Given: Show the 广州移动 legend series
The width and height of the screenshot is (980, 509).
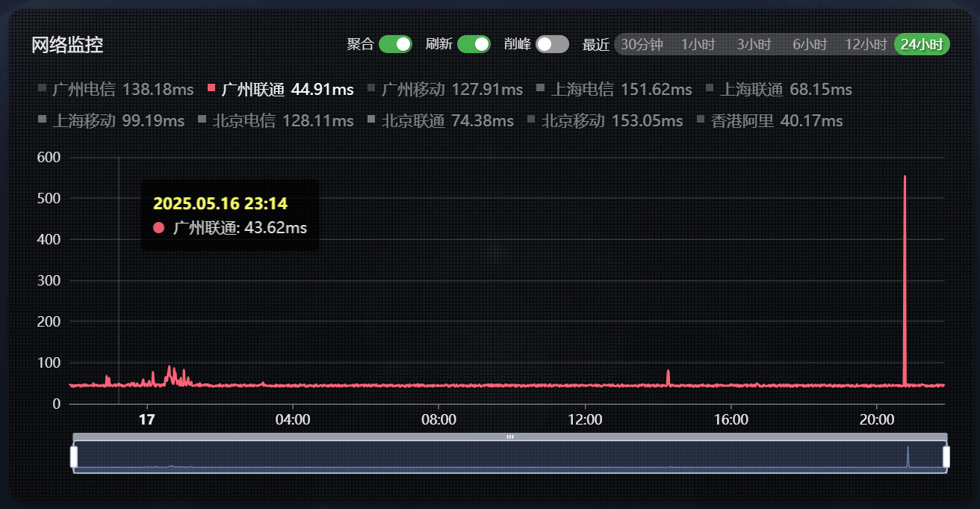Looking at the screenshot, I should tap(445, 90).
